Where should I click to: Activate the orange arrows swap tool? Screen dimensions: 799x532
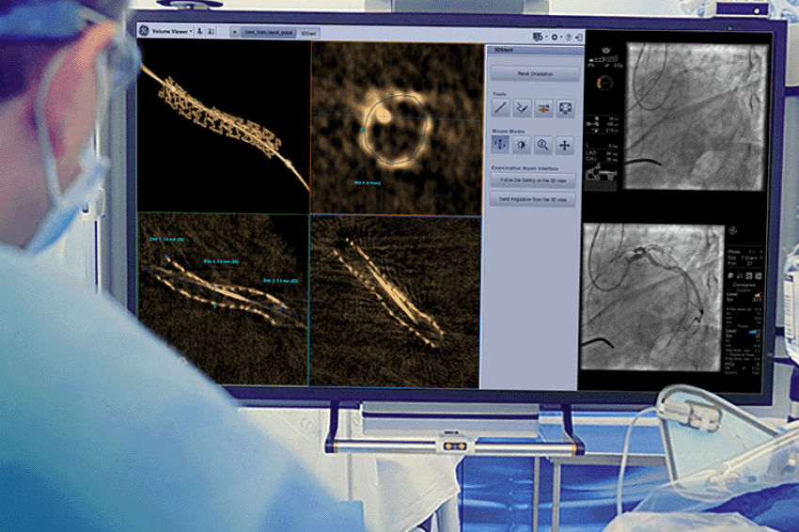click(x=543, y=108)
